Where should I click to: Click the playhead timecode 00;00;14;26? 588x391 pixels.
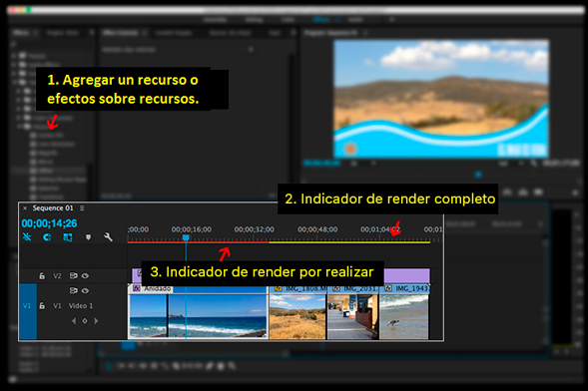point(49,223)
